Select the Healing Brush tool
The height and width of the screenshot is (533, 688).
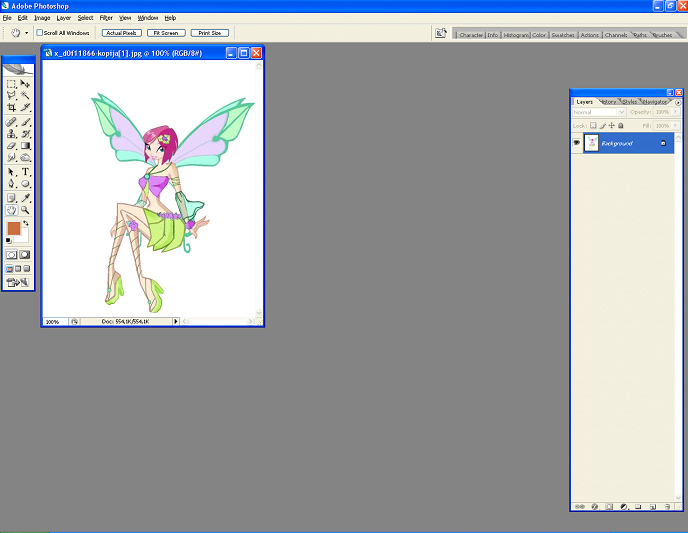[x=11, y=122]
